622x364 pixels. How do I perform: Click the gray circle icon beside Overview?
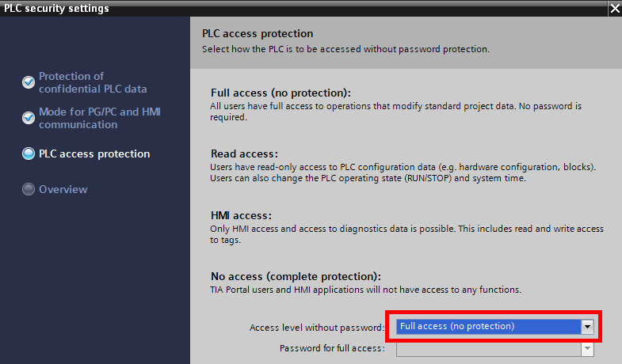click(x=29, y=189)
